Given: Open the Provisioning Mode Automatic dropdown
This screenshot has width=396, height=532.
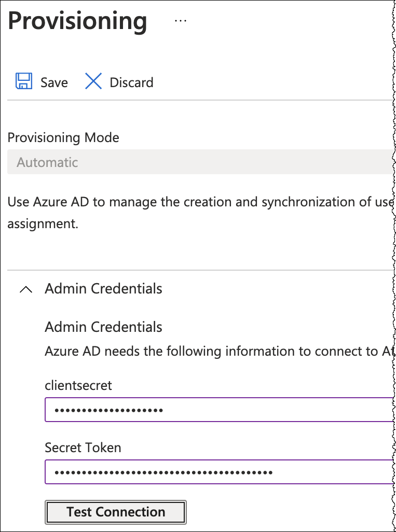Looking at the screenshot, I should 197,162.
